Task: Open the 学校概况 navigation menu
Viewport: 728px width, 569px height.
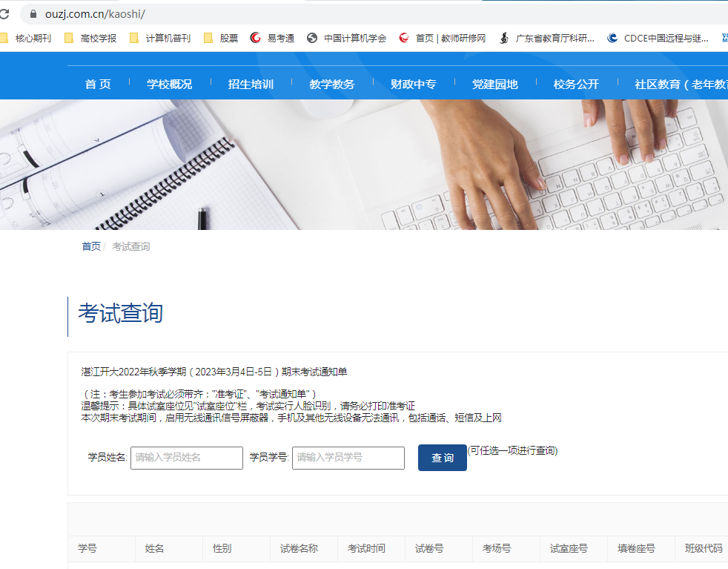Action: coord(169,84)
